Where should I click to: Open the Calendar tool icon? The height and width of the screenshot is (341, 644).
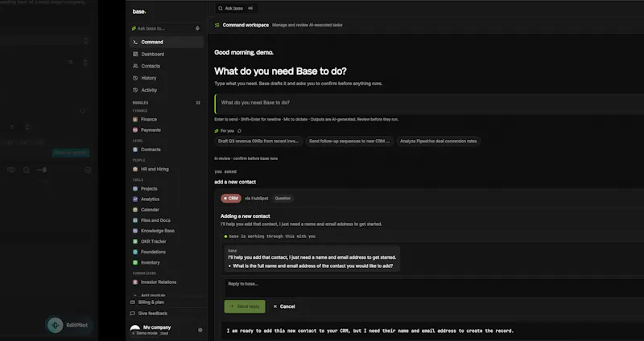click(x=135, y=209)
